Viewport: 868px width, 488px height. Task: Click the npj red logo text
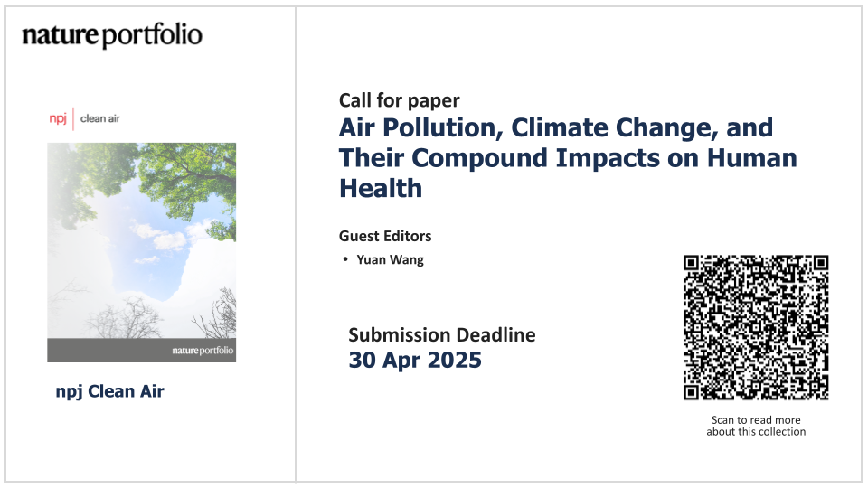pyautogui.click(x=58, y=118)
